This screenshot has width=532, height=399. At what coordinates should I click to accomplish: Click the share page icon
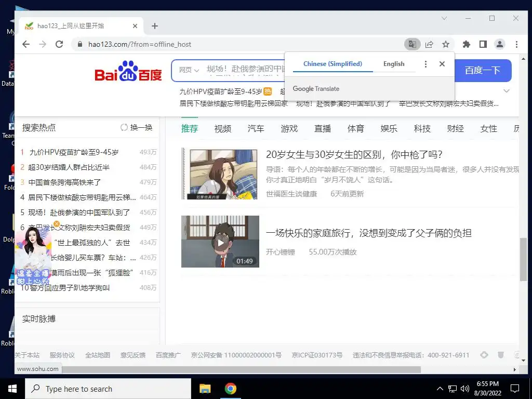[x=429, y=44]
